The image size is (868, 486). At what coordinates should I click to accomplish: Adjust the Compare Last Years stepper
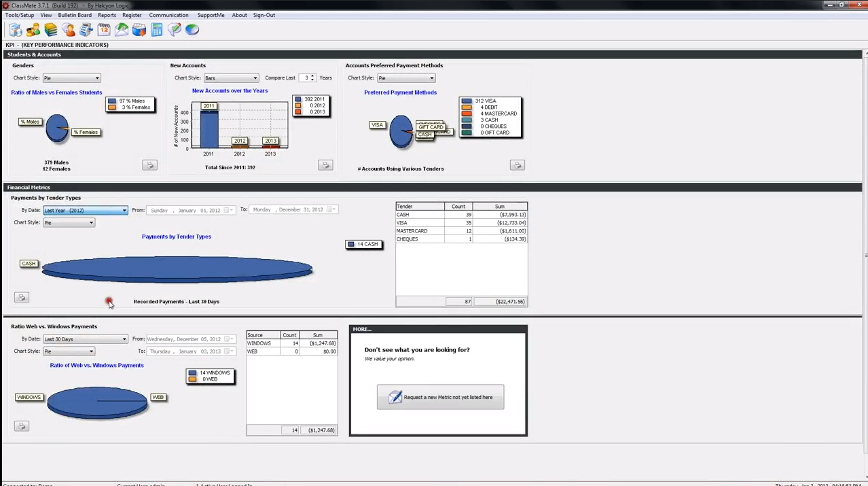point(311,77)
